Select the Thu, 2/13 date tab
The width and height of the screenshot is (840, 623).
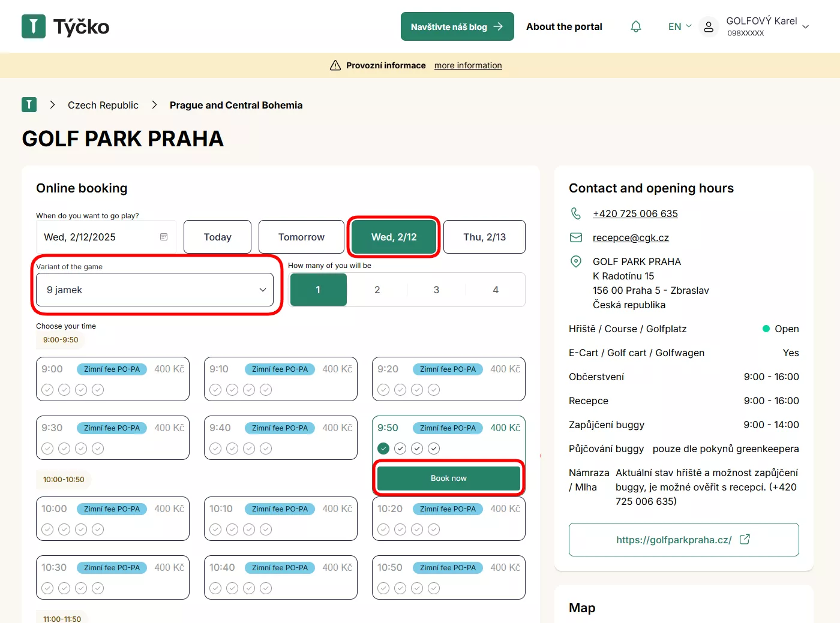tap(485, 237)
